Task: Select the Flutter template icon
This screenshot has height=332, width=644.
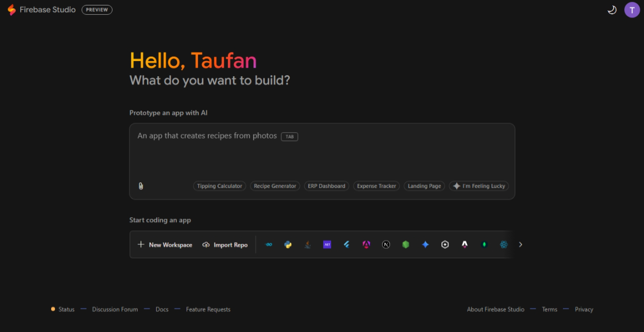Action: [346, 245]
